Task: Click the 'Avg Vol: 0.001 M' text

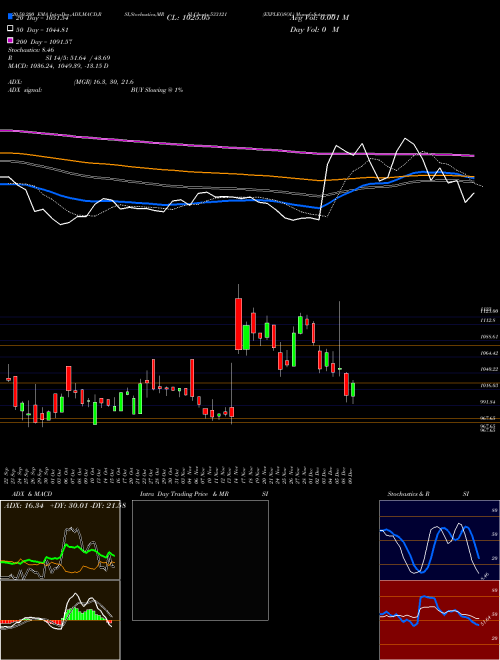Action: click(319, 18)
